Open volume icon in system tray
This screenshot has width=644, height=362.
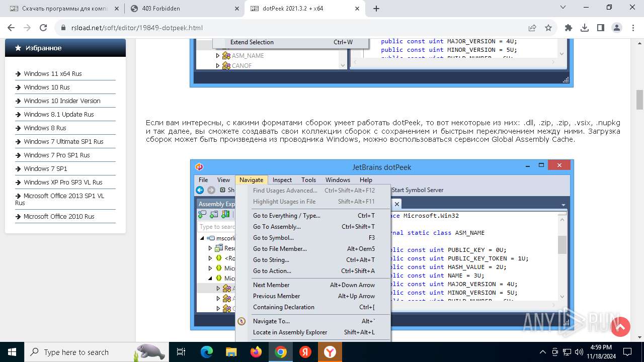580,352
